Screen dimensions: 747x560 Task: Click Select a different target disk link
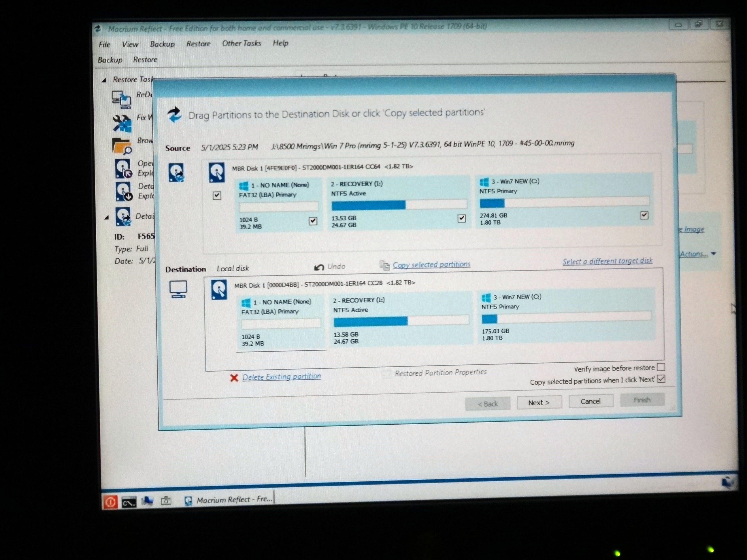pos(607,261)
